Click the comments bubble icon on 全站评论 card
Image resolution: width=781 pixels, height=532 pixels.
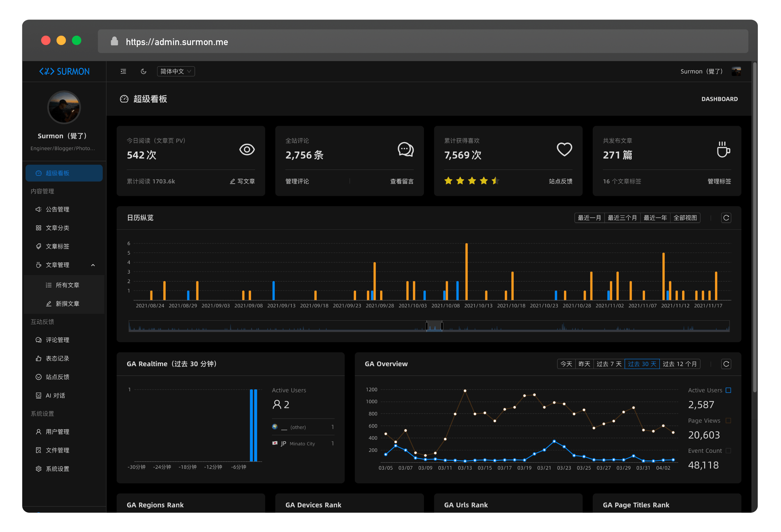406,150
